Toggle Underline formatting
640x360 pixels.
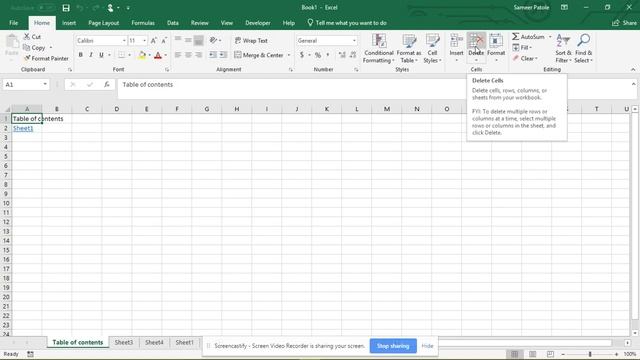[101, 55]
